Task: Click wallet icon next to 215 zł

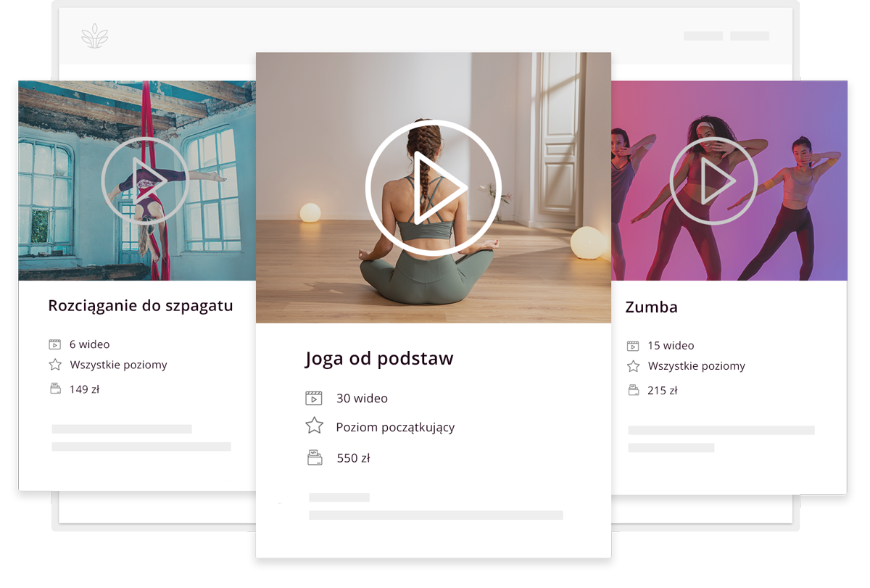Action: 633,390
